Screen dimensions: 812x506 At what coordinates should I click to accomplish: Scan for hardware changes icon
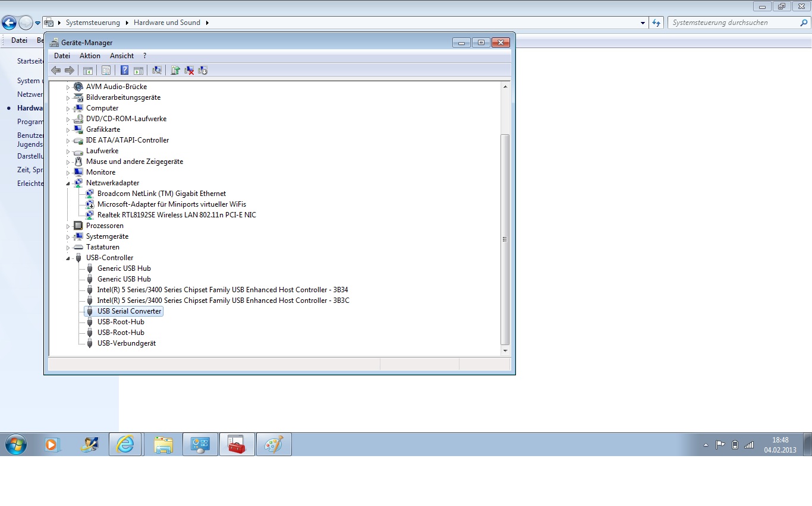click(157, 70)
